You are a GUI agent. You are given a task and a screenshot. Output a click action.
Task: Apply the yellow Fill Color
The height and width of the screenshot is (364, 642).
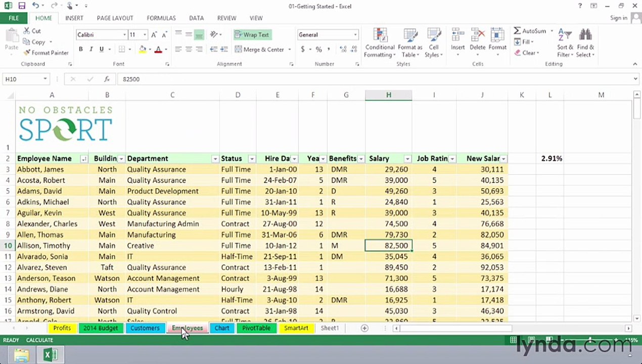[143, 50]
